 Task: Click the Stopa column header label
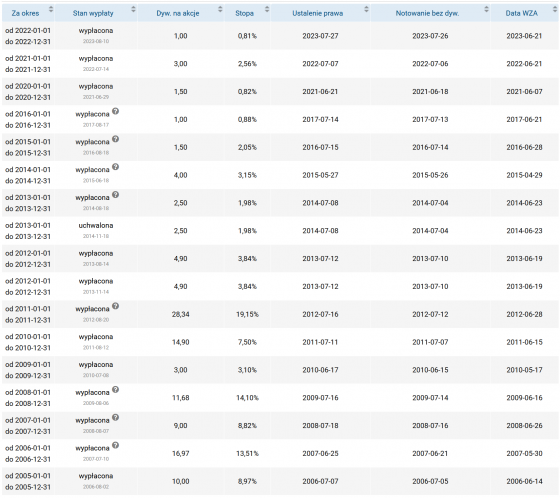(x=245, y=14)
